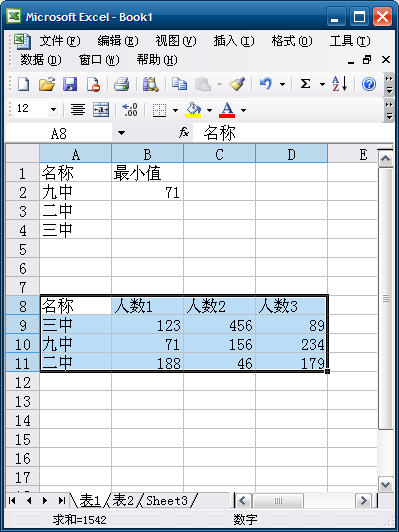Screen dimensions: 399x532
Task: Toggle center alignment button
Action: click(x=78, y=110)
